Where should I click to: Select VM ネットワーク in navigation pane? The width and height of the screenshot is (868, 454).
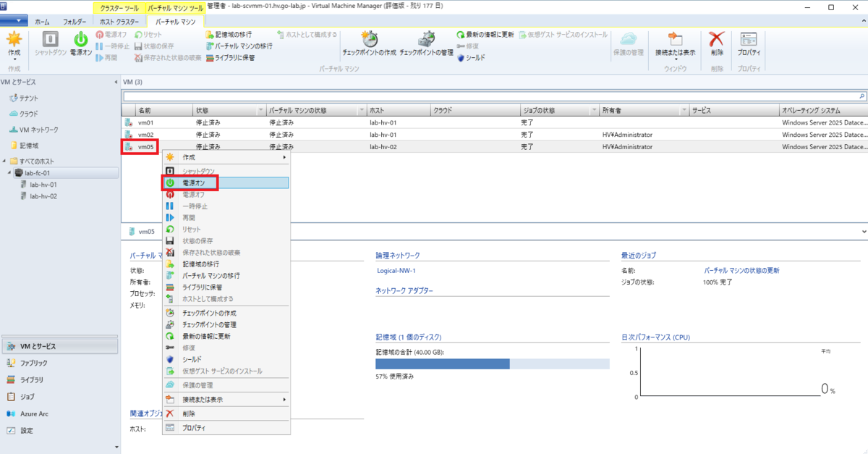pyautogui.click(x=39, y=130)
